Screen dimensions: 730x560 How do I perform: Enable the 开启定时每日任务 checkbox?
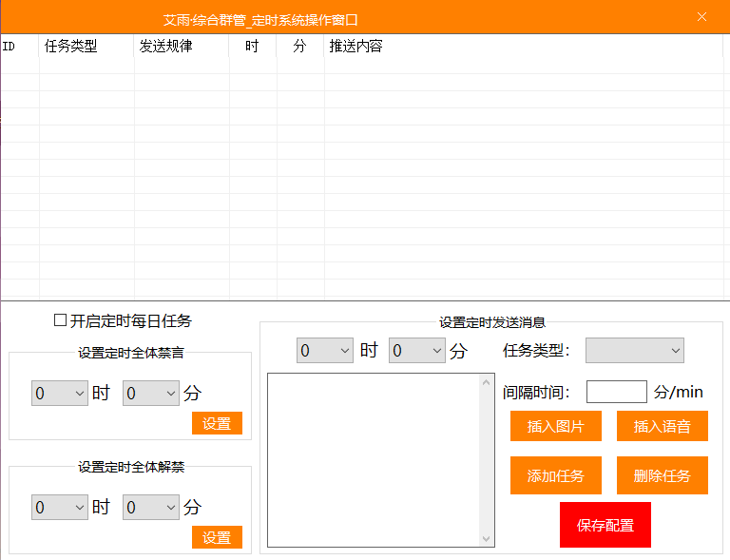(61, 321)
